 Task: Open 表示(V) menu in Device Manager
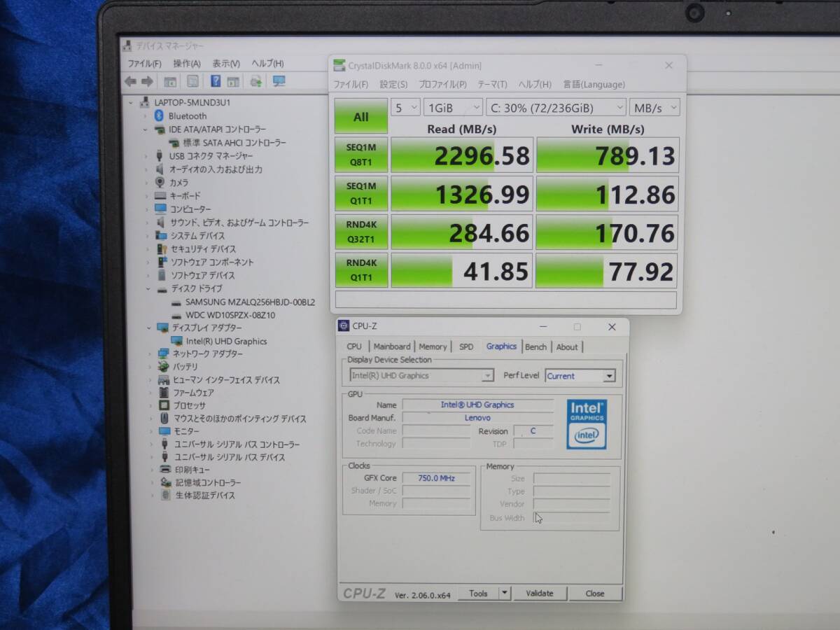(226, 64)
